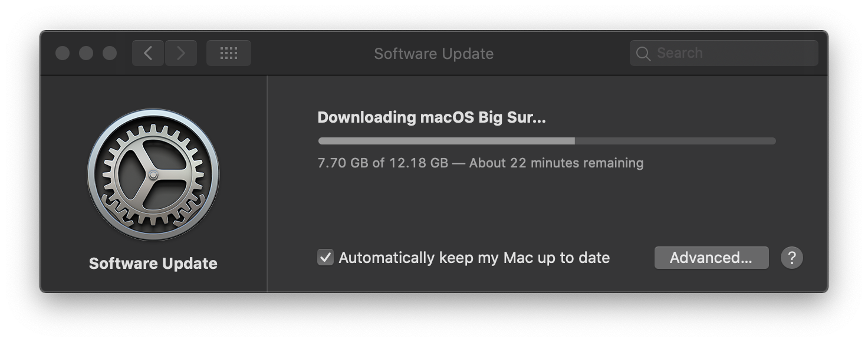Open help with the question mark button
The height and width of the screenshot is (342, 868).
pos(792,258)
